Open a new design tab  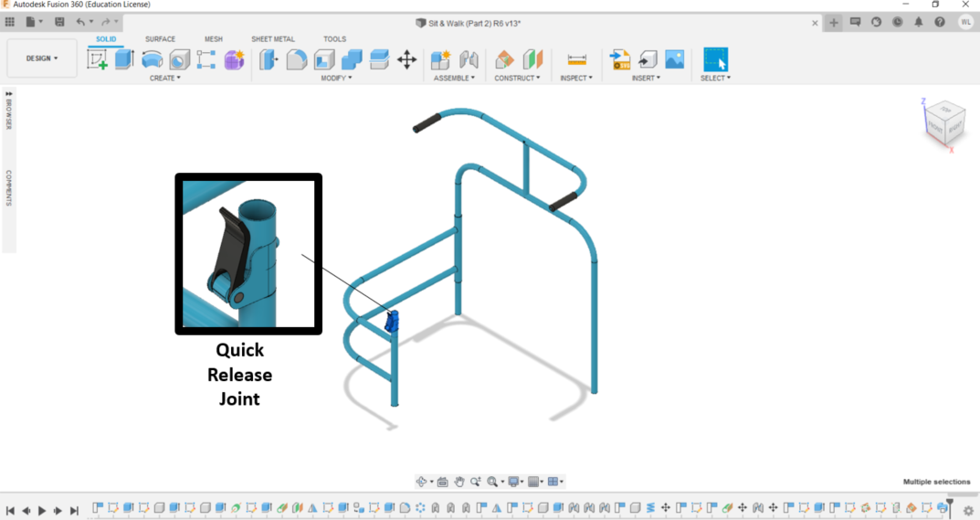(x=834, y=23)
